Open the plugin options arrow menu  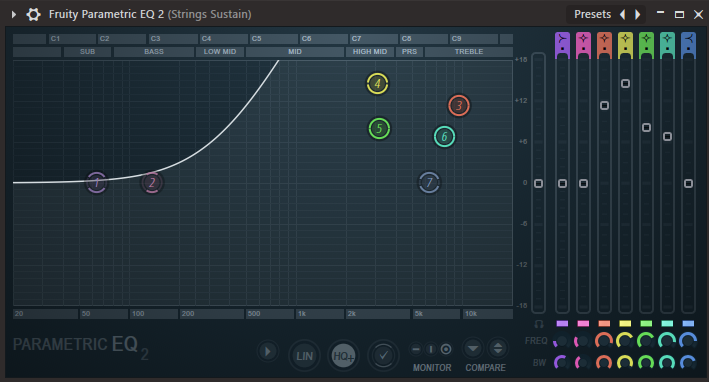14,14
